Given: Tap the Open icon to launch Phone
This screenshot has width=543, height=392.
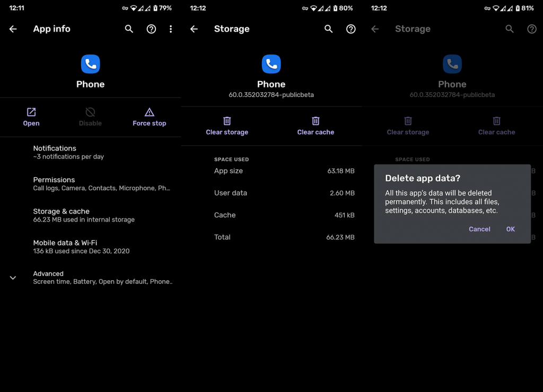Looking at the screenshot, I should click(31, 112).
